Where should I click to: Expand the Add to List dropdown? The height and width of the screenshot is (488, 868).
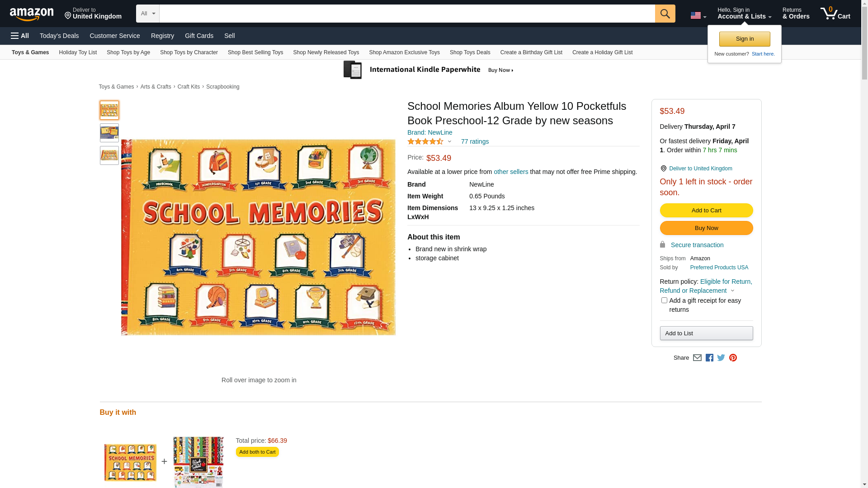(x=706, y=333)
